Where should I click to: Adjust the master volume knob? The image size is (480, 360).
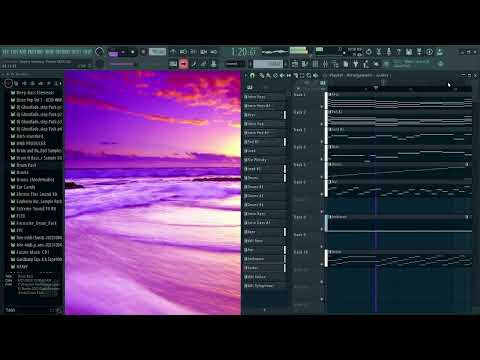[99, 52]
